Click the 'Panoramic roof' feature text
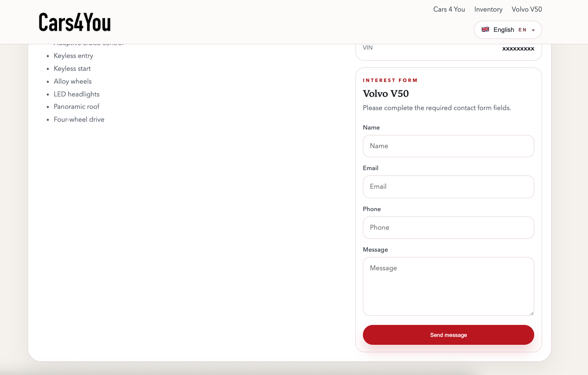Screen dimensions: 588x375 click(77, 107)
